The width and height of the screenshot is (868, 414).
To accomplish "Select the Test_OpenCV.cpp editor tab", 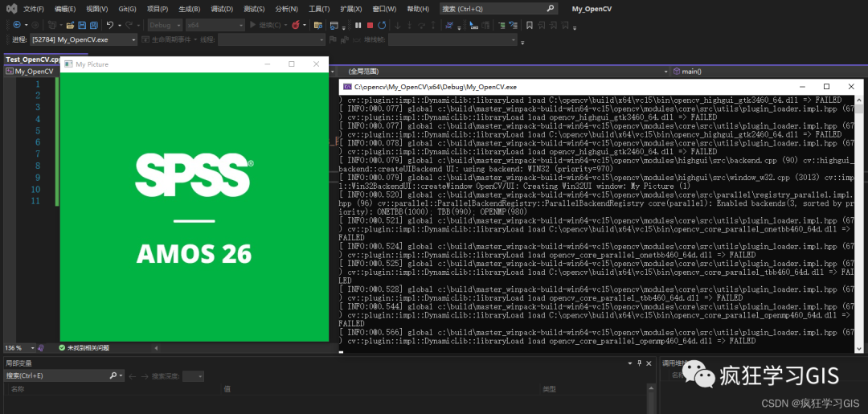I will (x=31, y=59).
